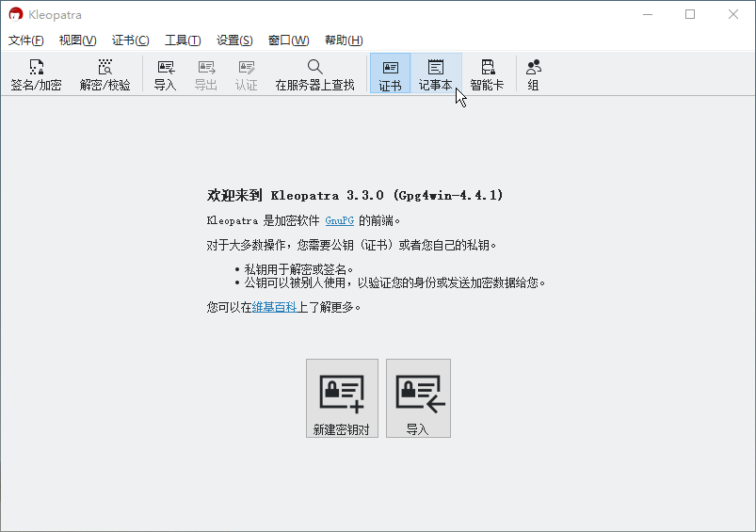
Task: Open the 帮助(H) menu
Action: coord(344,40)
